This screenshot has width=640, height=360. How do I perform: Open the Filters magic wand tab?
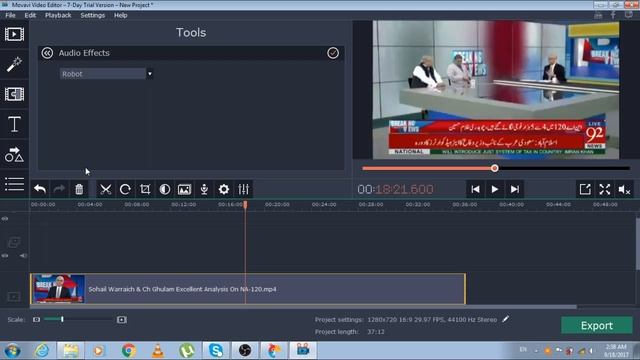coord(14,64)
